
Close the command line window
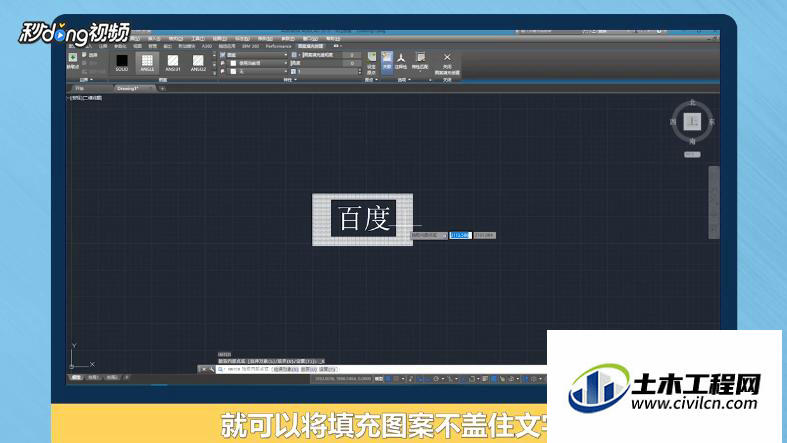coord(203,369)
